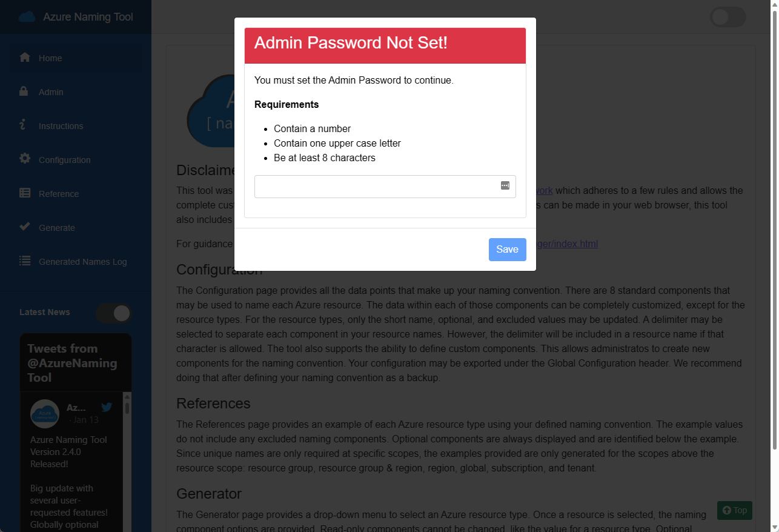Disable the Latest News toggle

coord(113,313)
